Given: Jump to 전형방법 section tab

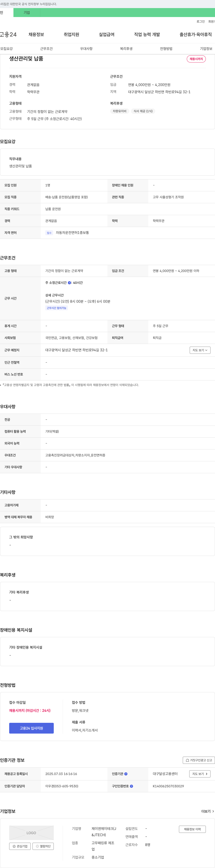Looking at the screenshot, I should [x=166, y=49].
